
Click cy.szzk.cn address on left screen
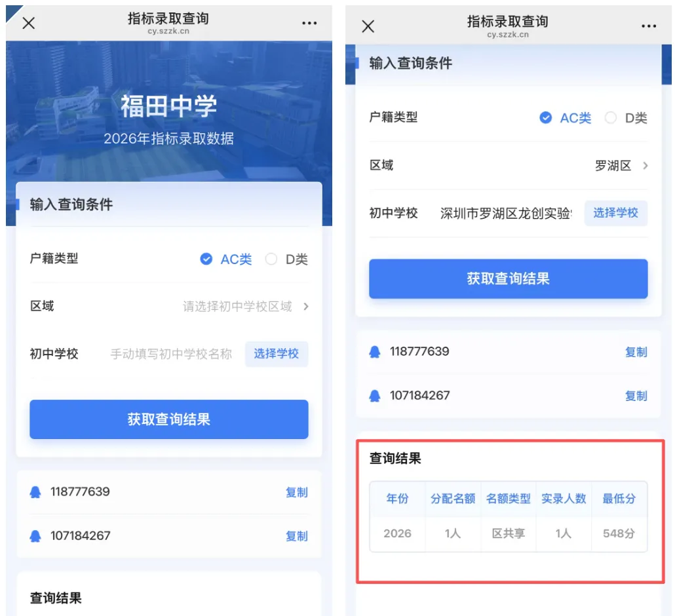click(x=168, y=31)
